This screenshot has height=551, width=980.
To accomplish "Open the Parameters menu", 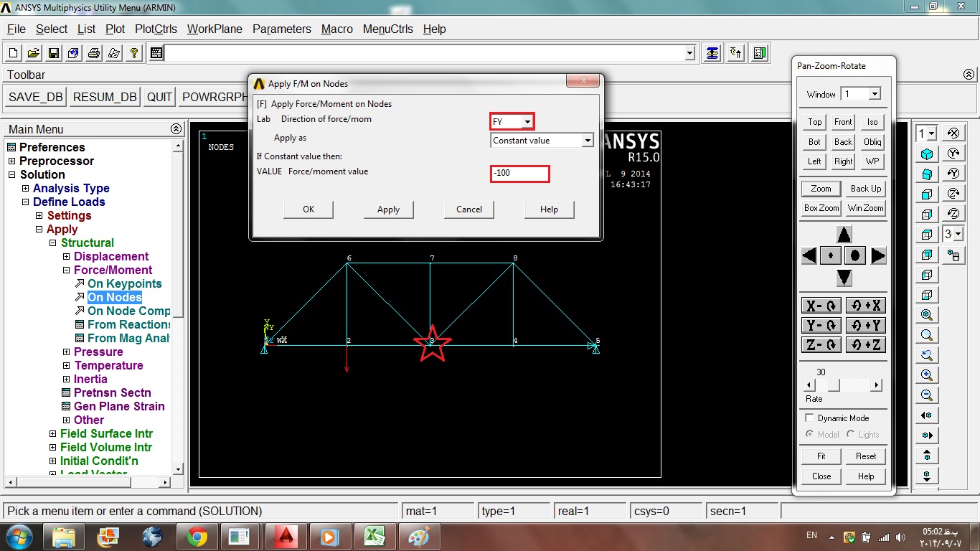I will pos(282,29).
